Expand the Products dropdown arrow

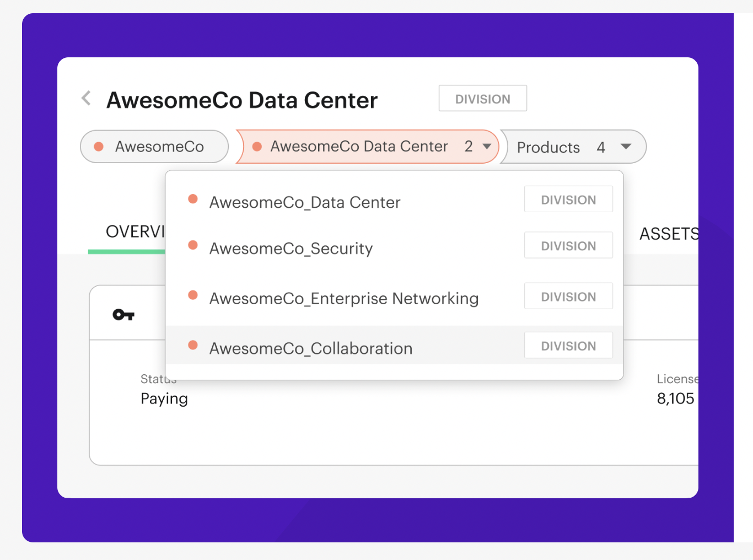click(626, 147)
